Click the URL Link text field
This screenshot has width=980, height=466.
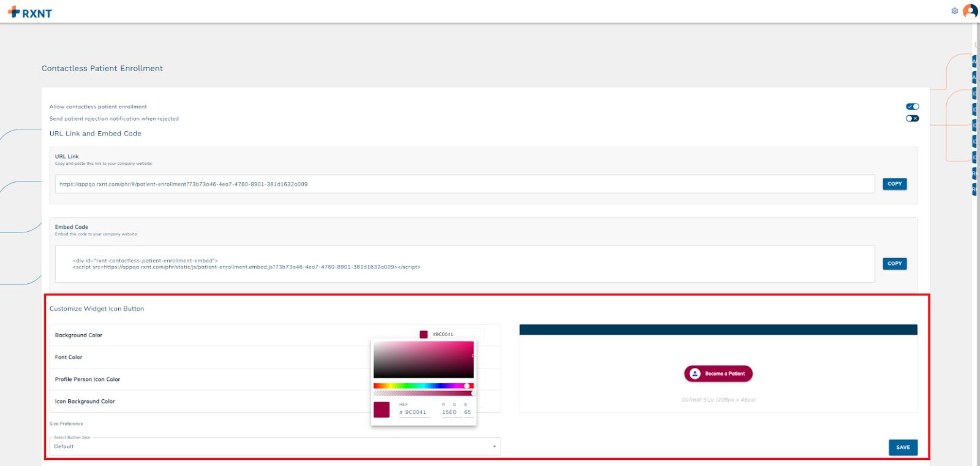(465, 184)
